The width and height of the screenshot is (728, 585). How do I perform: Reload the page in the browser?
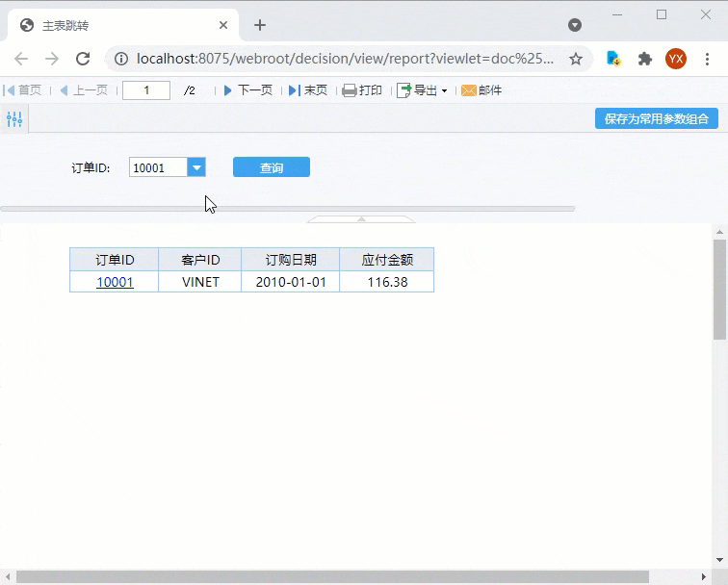click(x=83, y=59)
